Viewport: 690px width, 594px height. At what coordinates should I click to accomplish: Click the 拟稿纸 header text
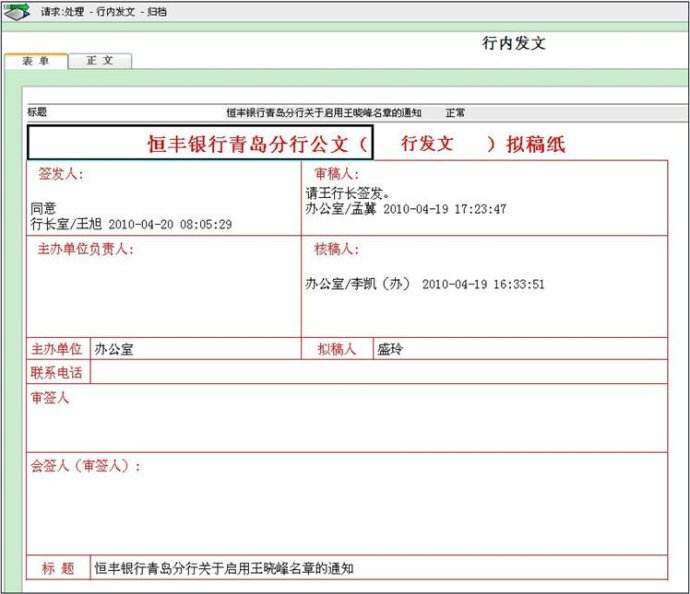tap(536, 144)
